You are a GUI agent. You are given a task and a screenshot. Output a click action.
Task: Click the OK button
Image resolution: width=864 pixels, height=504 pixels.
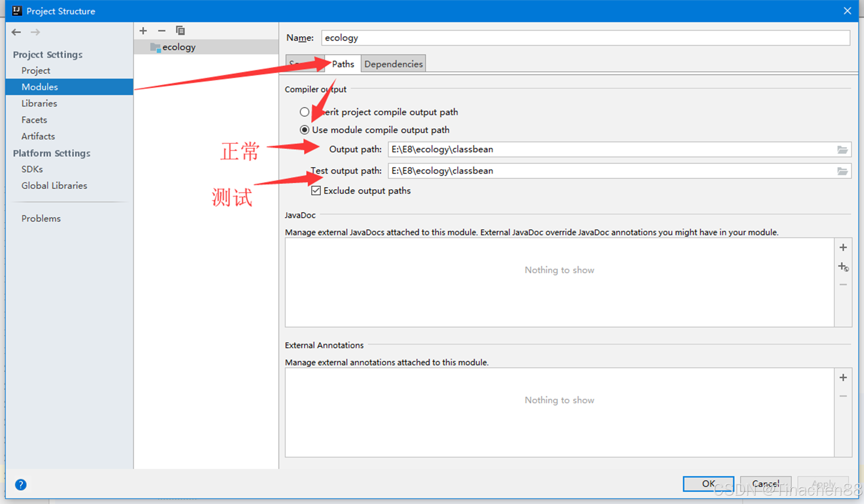click(x=708, y=484)
